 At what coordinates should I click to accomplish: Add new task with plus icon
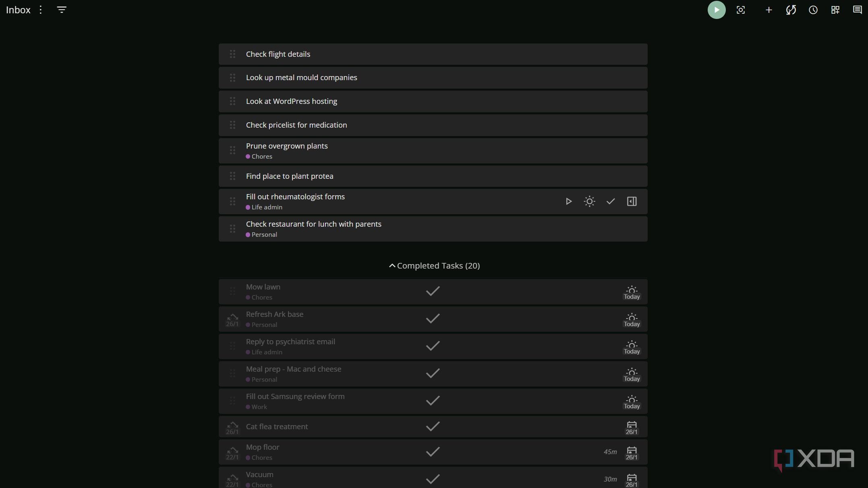(x=769, y=10)
